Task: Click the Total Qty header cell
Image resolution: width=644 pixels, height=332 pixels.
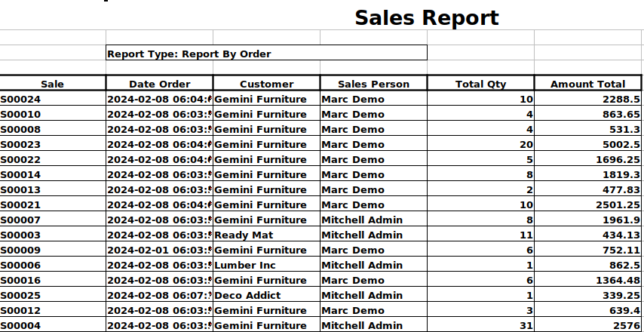Action: tap(480, 84)
